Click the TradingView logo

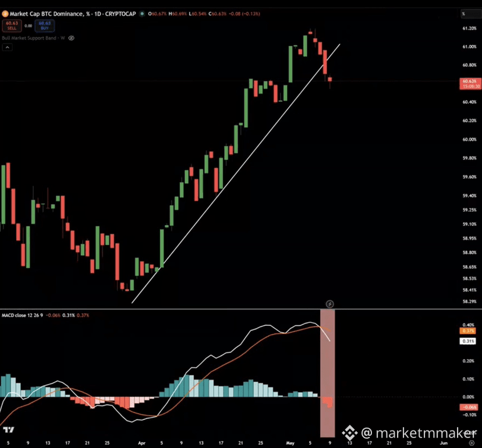(9, 429)
